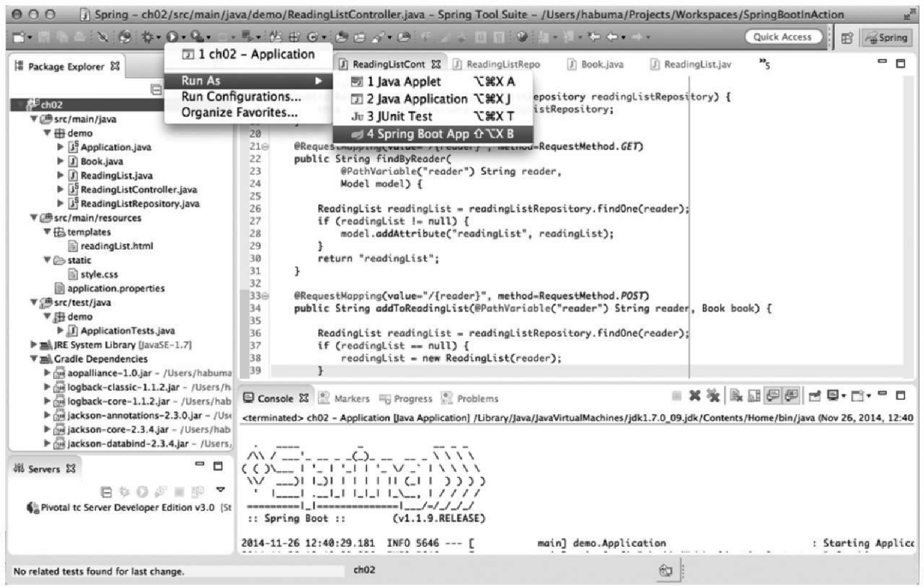Click Remove Launch console icon
This screenshot has height=587, width=924.
tap(694, 395)
